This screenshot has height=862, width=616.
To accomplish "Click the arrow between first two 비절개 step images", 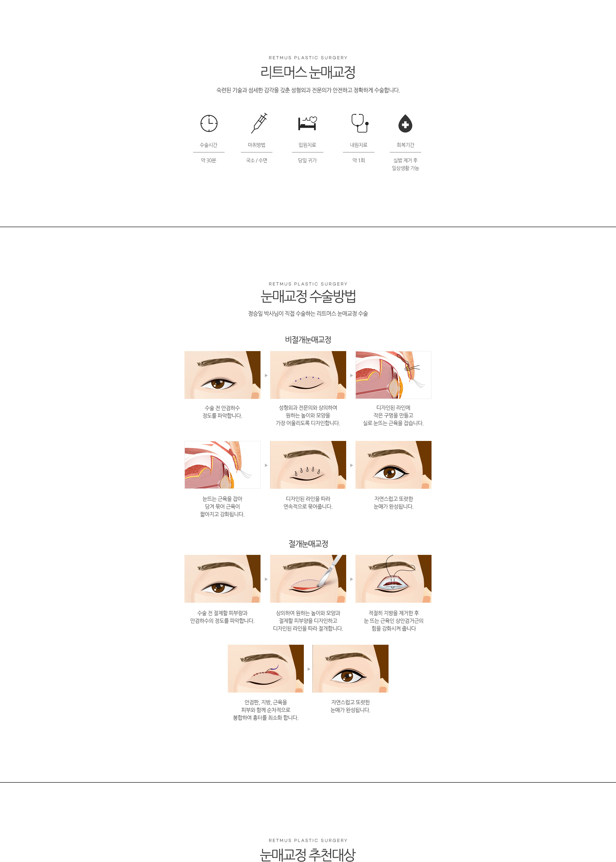I will (x=266, y=375).
